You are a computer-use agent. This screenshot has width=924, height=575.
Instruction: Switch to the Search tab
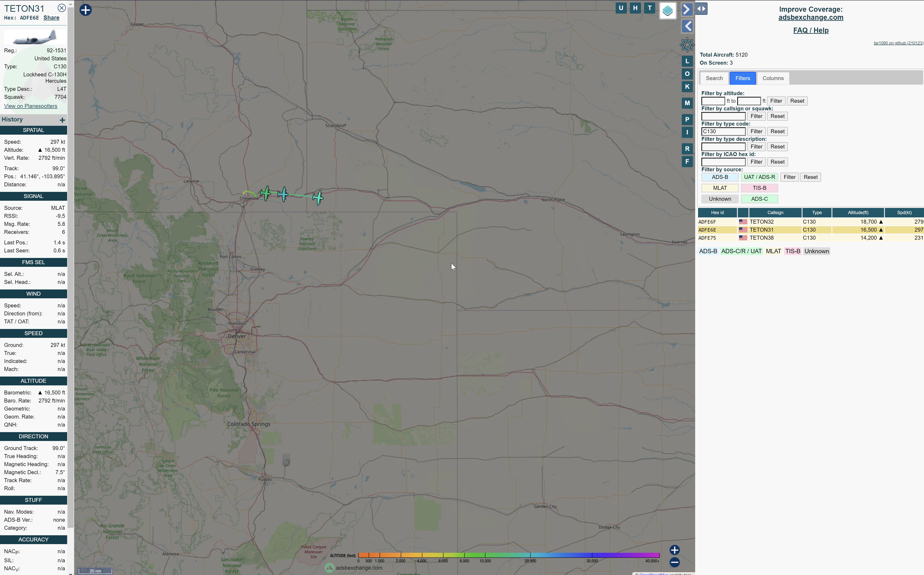click(x=714, y=78)
